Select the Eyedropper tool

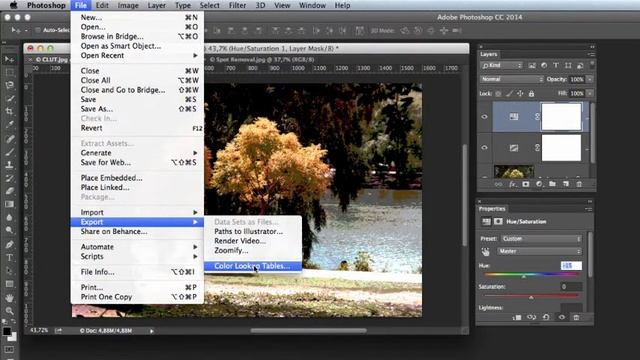(9, 124)
